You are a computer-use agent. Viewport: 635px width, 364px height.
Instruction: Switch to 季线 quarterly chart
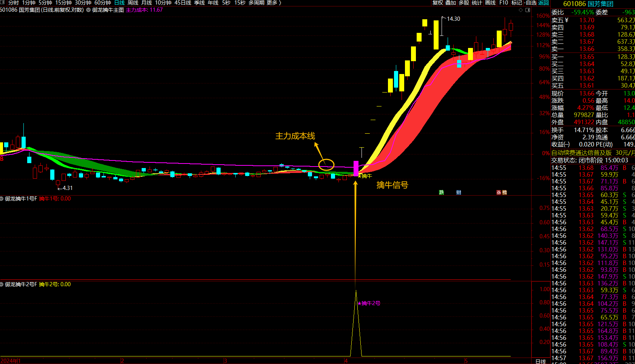[199, 3]
